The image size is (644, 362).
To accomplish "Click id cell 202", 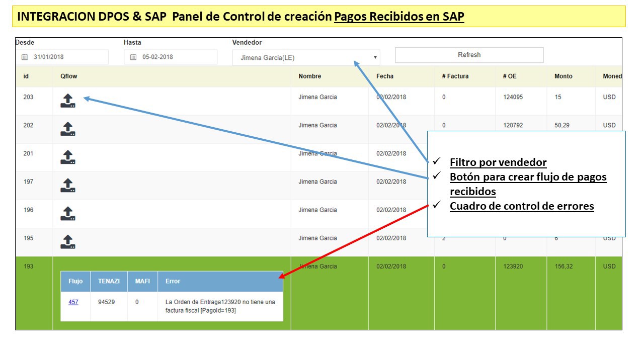I will click(x=28, y=125).
